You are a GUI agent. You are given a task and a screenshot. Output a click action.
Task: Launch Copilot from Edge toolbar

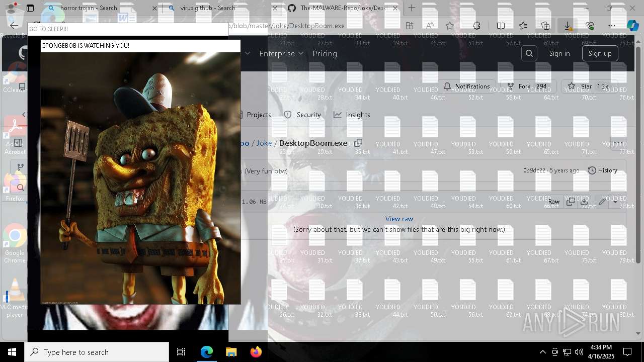[x=632, y=26]
